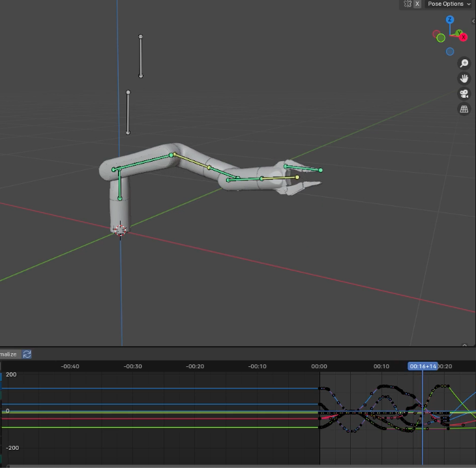
Task: Select the topmost gray vertical bone
Action: point(141,56)
